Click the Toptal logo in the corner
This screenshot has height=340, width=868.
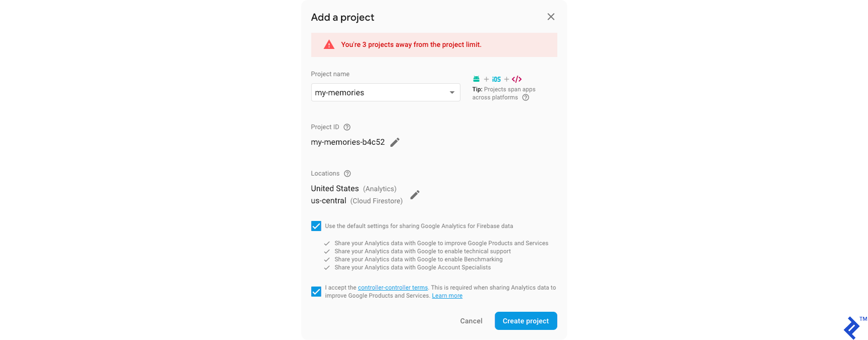pyautogui.click(x=851, y=327)
